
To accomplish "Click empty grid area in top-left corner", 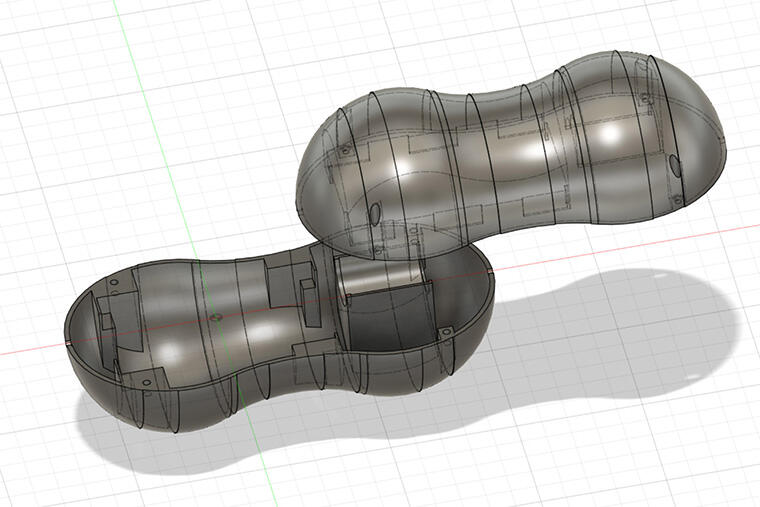I will click(x=50, y=40).
